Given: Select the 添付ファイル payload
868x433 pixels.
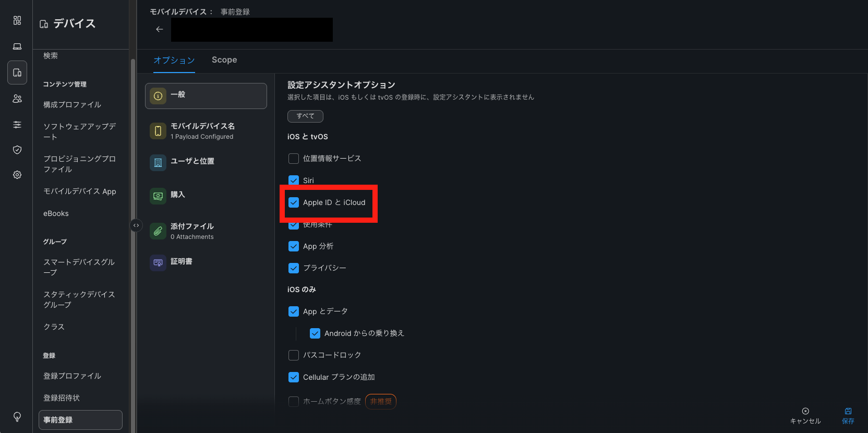Looking at the screenshot, I should tap(206, 231).
